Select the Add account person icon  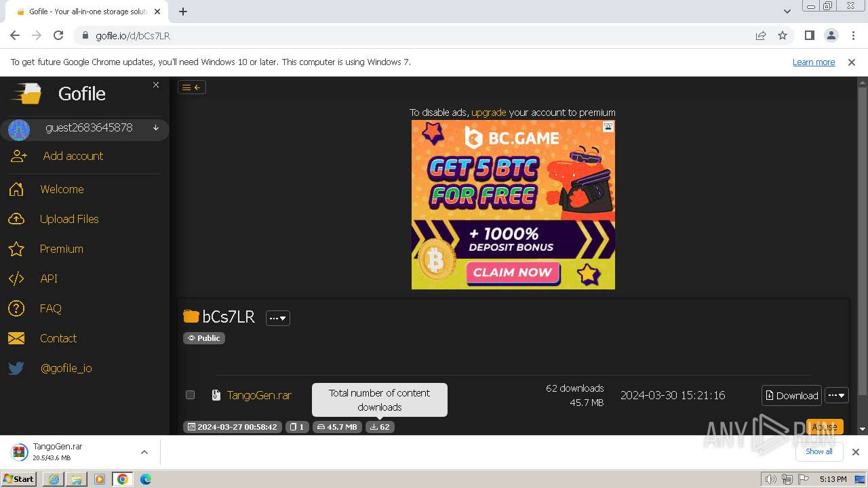point(19,156)
